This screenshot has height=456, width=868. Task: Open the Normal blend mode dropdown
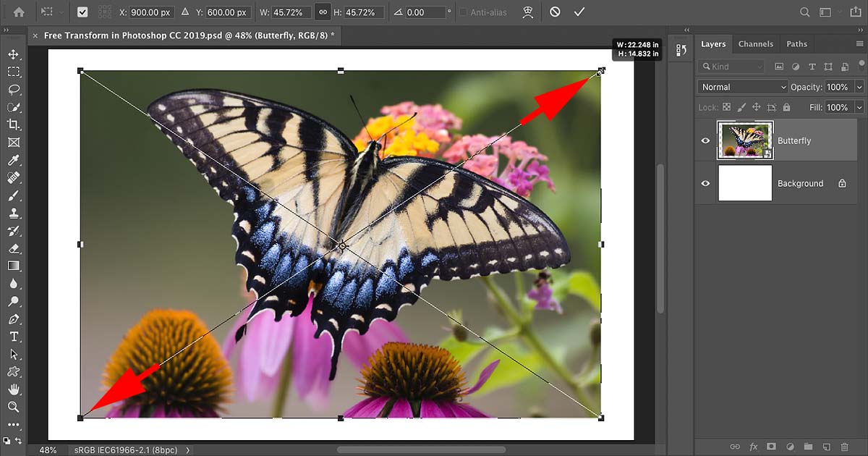741,86
